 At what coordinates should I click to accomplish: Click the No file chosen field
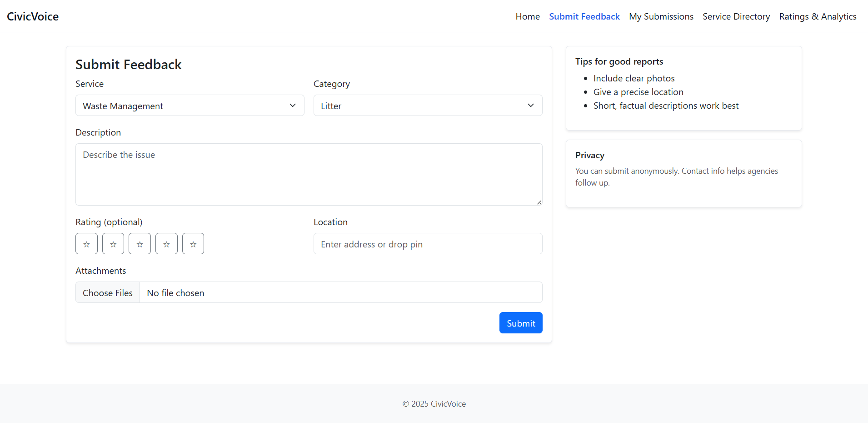341,292
